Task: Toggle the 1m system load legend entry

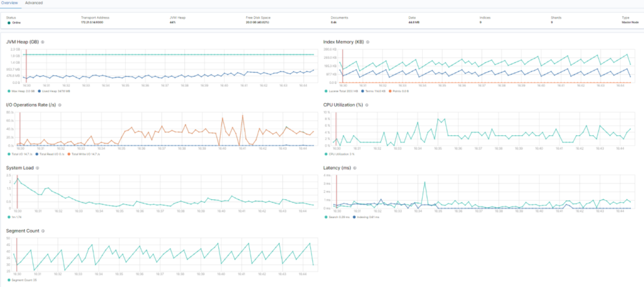Action: coord(14,217)
